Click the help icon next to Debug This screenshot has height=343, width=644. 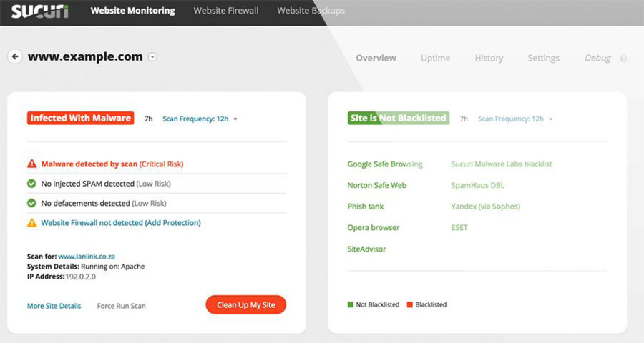[623, 59]
